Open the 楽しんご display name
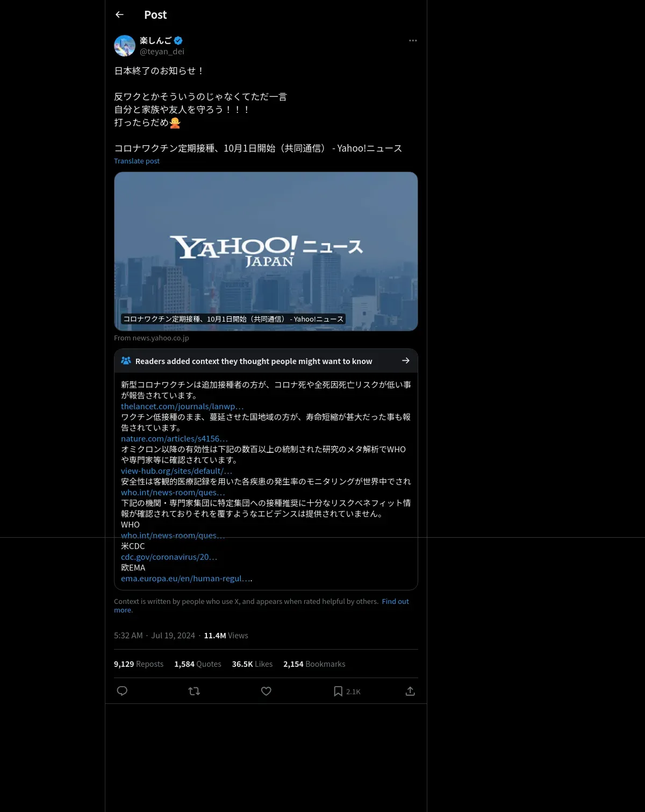The width and height of the screenshot is (645, 812). [156, 40]
